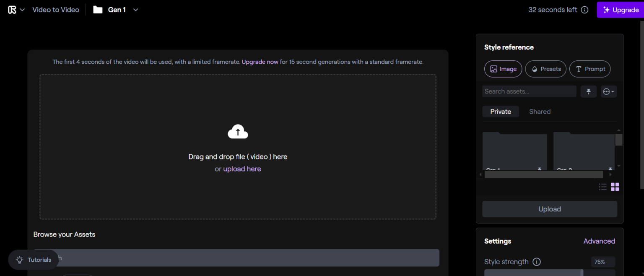The image size is (644, 276).
Task: Click info icon next to seconds left
Action: (584, 10)
